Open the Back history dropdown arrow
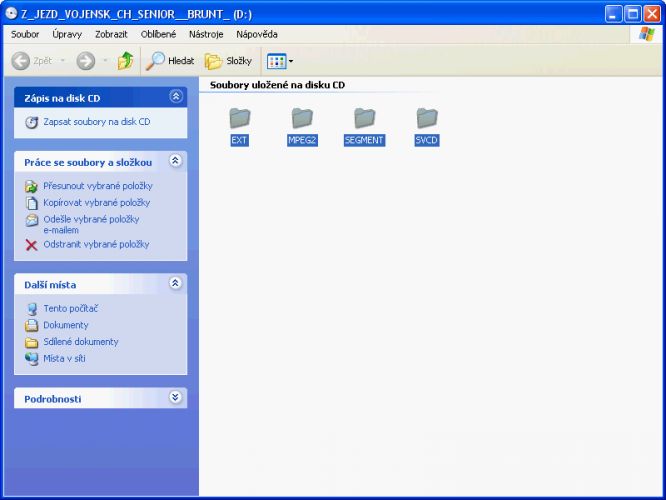Viewport: 666px width, 500px height. (63, 61)
